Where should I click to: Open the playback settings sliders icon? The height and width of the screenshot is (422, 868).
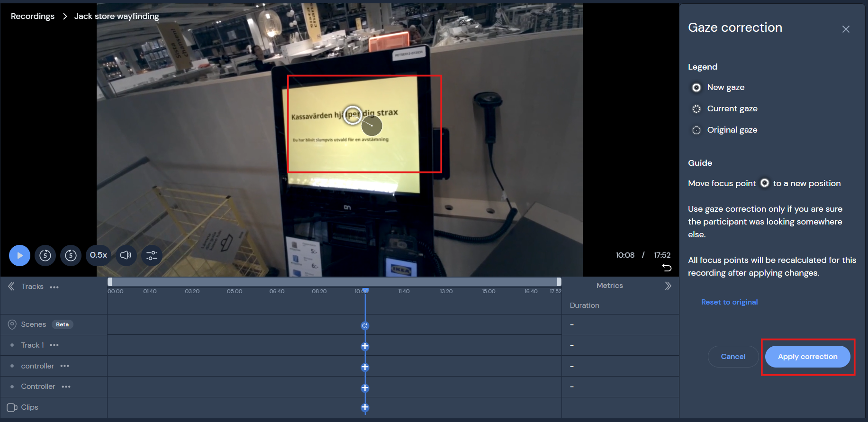tap(152, 255)
